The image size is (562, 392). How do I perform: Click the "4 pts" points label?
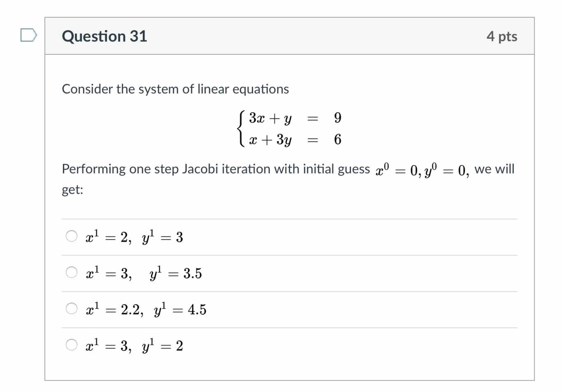[502, 36]
